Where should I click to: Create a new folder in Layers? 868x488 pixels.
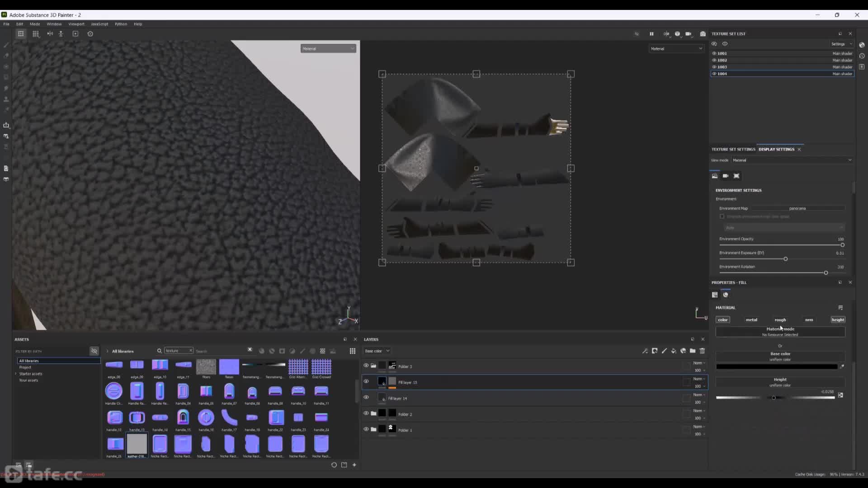click(x=693, y=351)
